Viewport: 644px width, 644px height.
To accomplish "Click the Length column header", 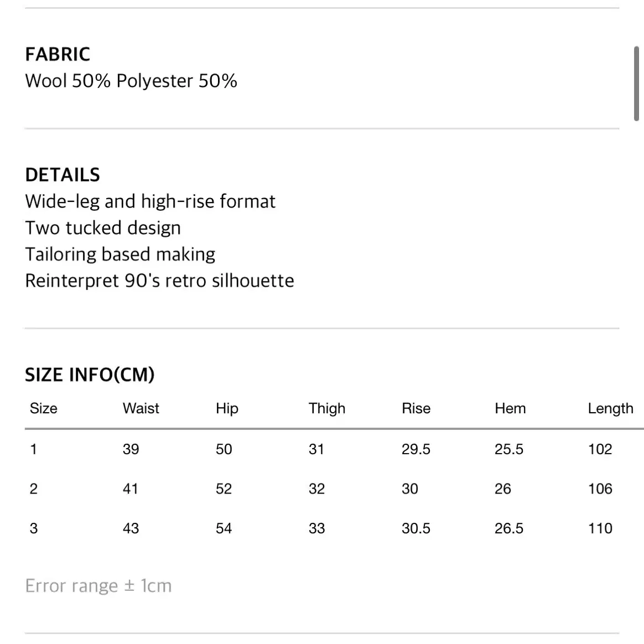I will 610,409.
